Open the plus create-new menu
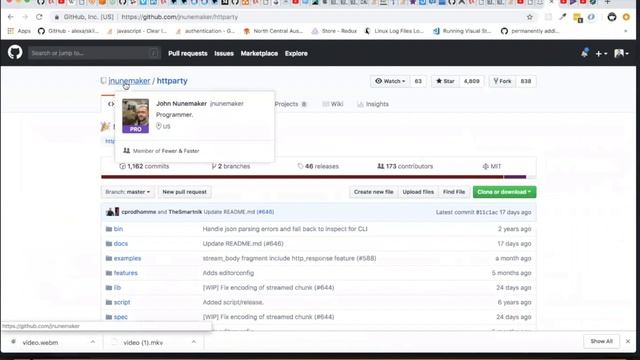The image size is (640, 360). pyautogui.click(x=601, y=53)
